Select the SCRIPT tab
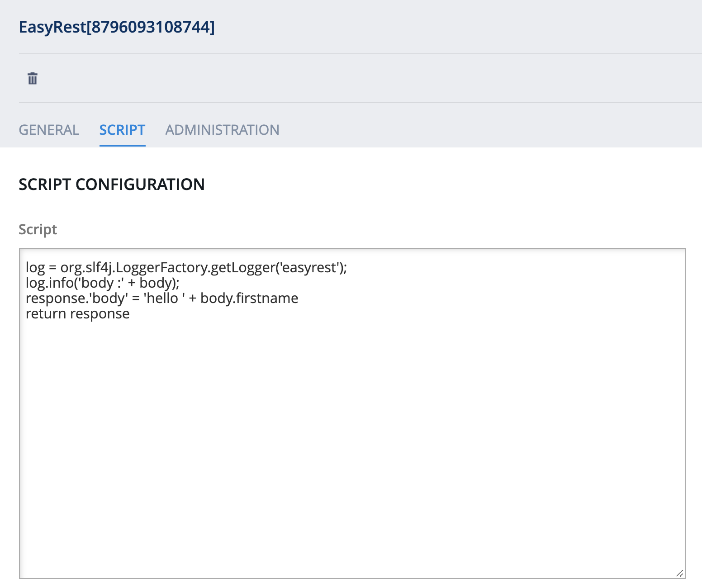Screen dimensions: 702x588 (x=122, y=130)
